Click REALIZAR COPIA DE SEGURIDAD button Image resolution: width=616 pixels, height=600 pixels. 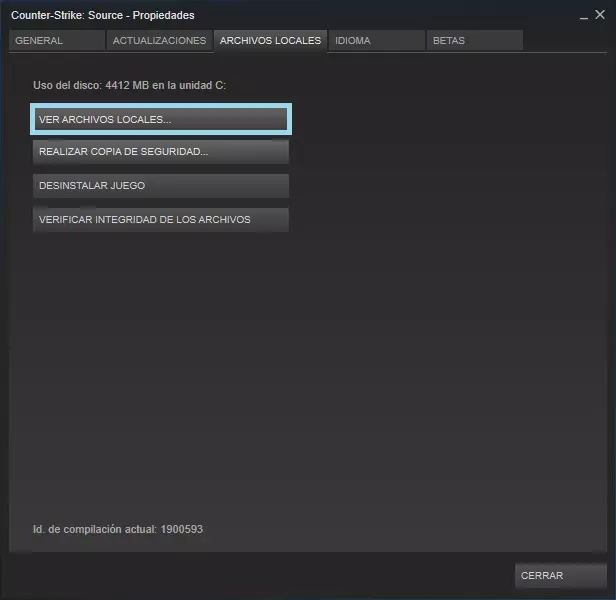[x=161, y=152]
